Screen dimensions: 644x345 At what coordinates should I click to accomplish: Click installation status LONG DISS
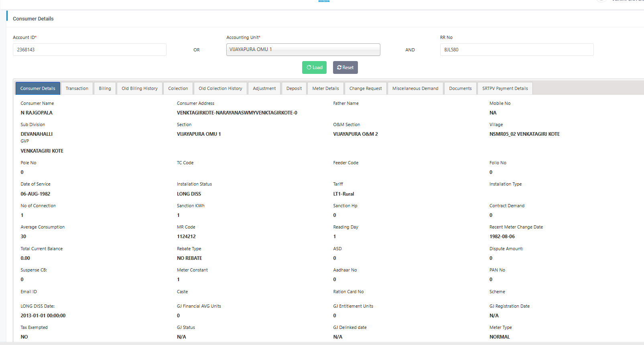[x=189, y=194]
